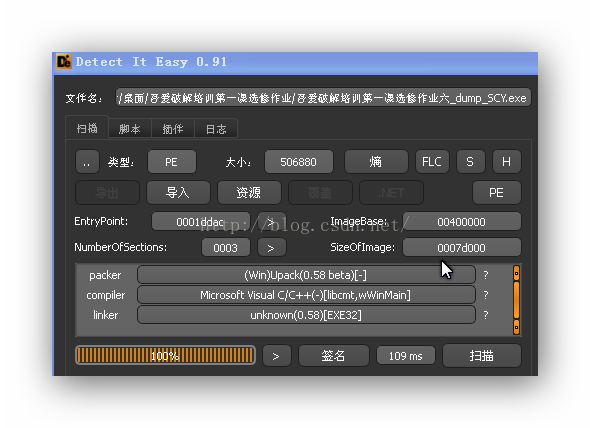The width and height of the screenshot is (590, 428).
Task: Click the PE type button
Action: click(x=172, y=162)
